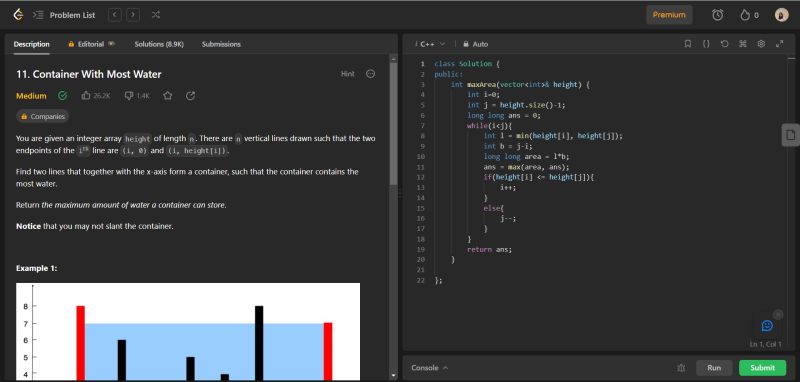Like the problem with thumbs up
This screenshot has width=800, height=382.
coord(86,95)
